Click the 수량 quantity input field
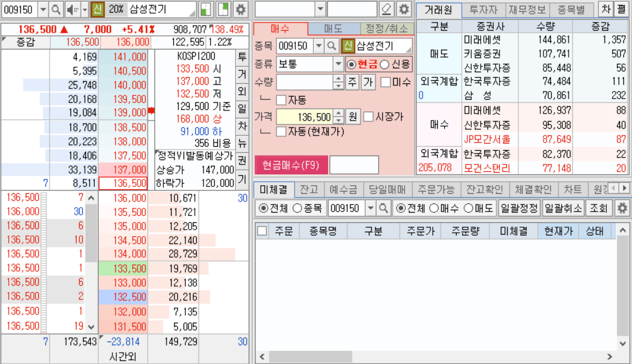632x364 pixels. point(305,82)
